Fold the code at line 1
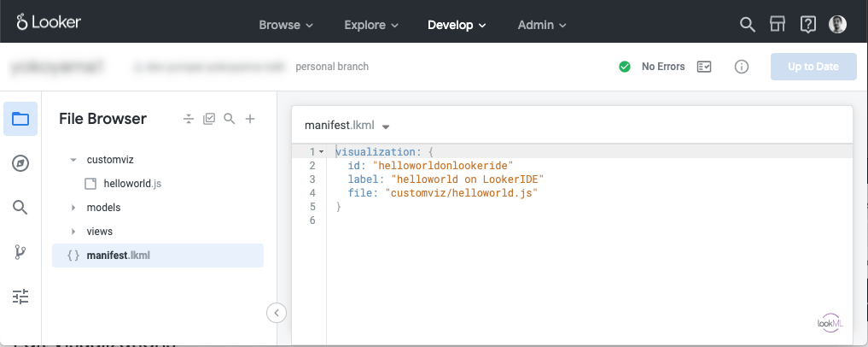This screenshot has width=868, height=347. click(322, 152)
